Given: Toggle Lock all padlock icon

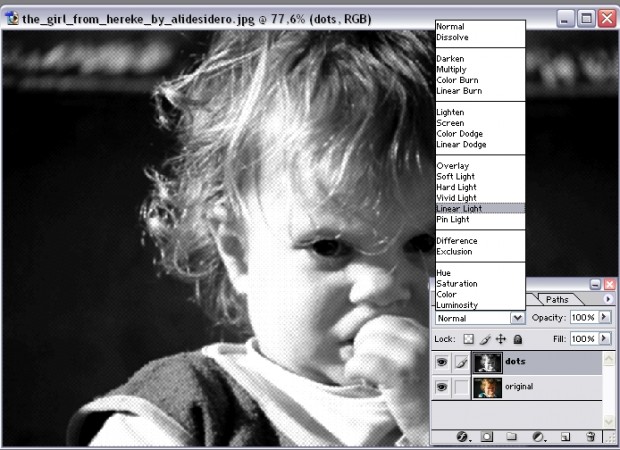Looking at the screenshot, I should [518, 339].
